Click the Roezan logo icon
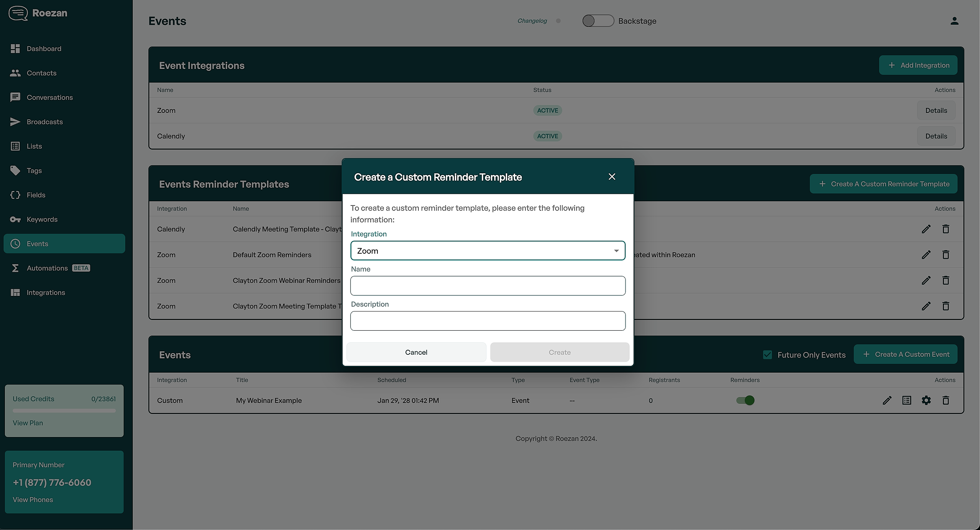The image size is (980, 530). [18, 13]
